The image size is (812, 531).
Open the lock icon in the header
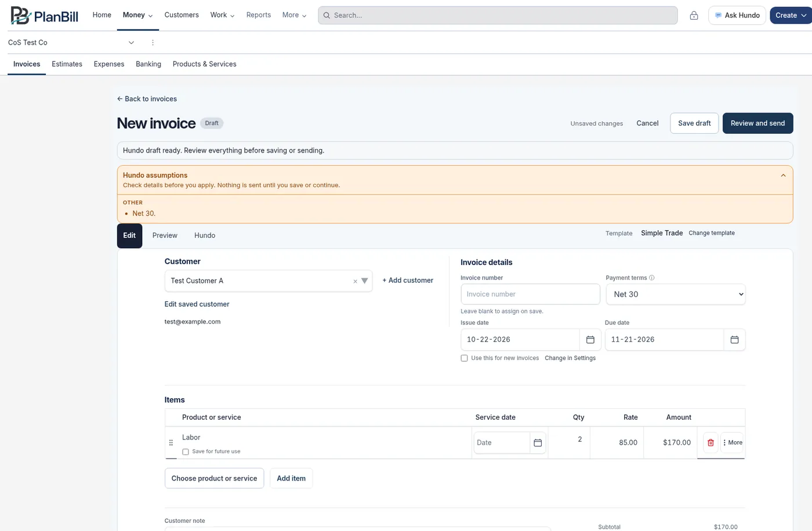tap(694, 16)
